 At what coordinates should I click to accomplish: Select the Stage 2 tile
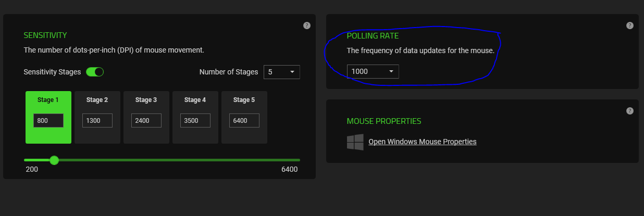(97, 100)
